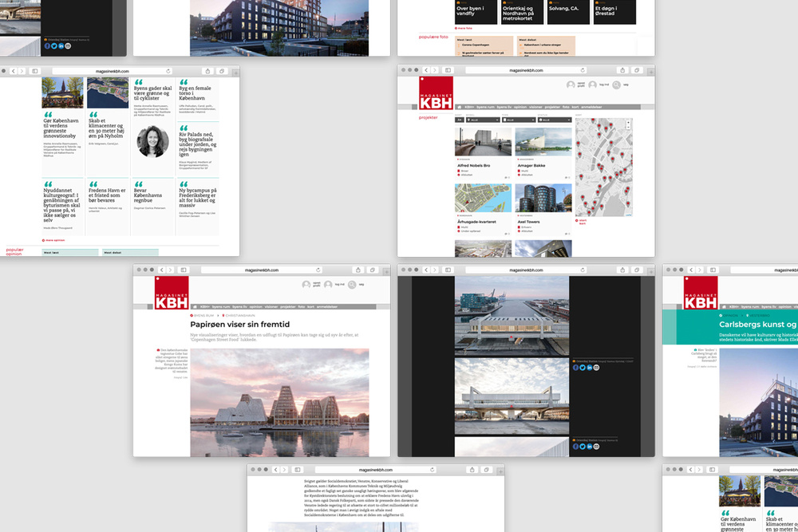Add a new tab in the Papirøen article window
Viewport: 798px width, 532px height.
(386, 272)
